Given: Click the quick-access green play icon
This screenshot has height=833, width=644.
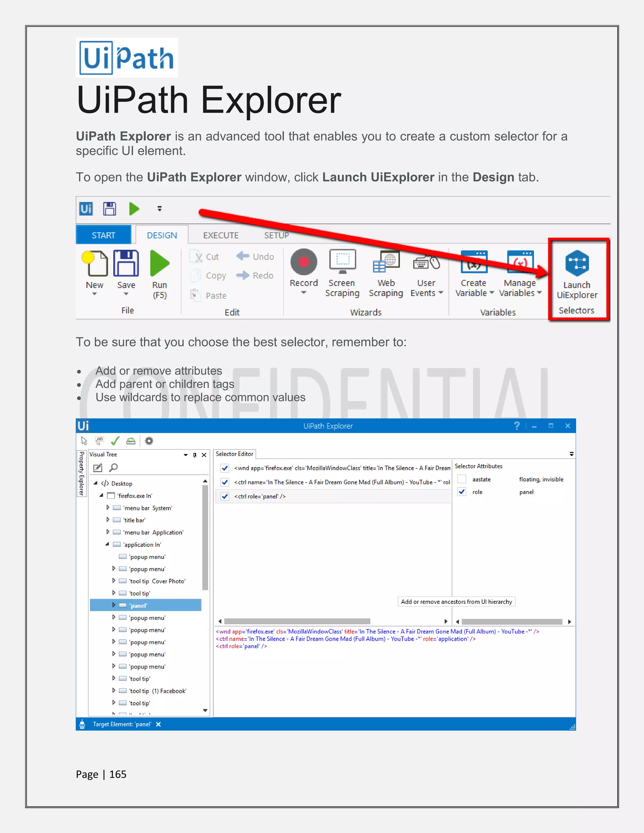Looking at the screenshot, I should point(134,209).
